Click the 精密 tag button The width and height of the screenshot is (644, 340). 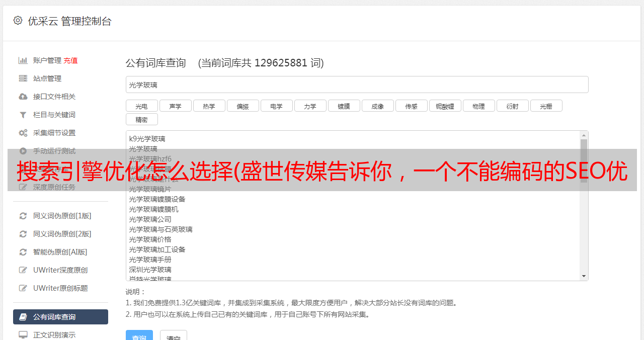141,120
